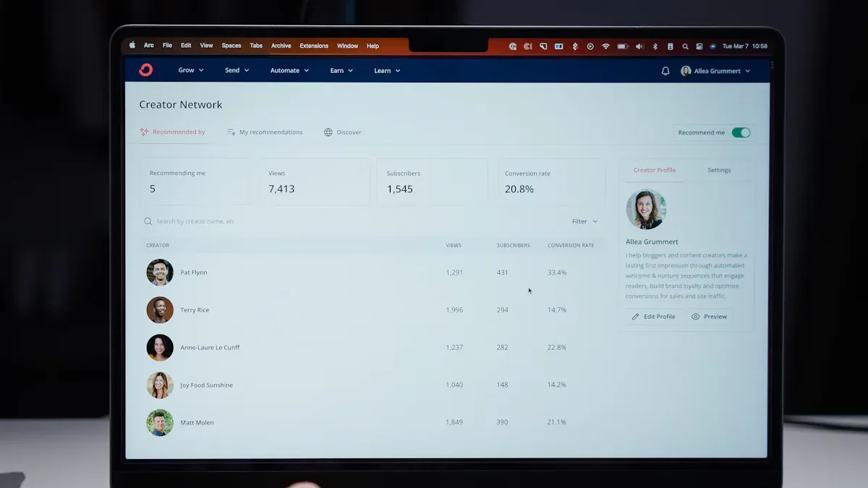Click the Dropbox menu bar icon
Screen dimensions: 868x488
[575, 46]
